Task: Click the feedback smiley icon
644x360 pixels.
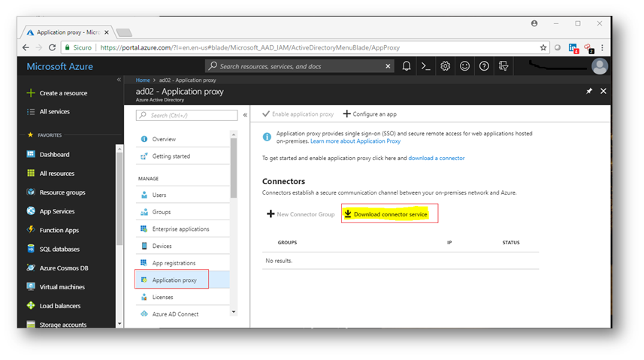Action: [x=464, y=66]
